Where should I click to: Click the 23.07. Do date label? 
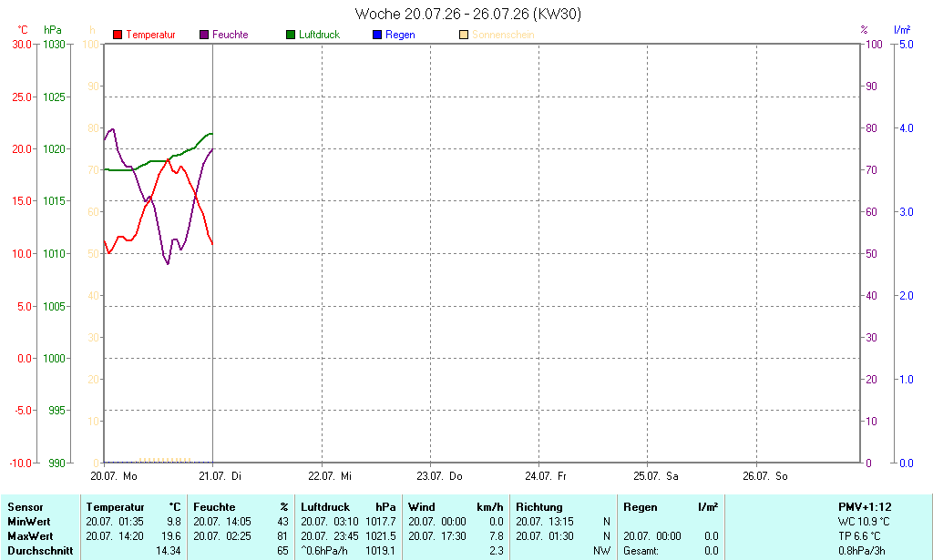pyautogui.click(x=439, y=475)
